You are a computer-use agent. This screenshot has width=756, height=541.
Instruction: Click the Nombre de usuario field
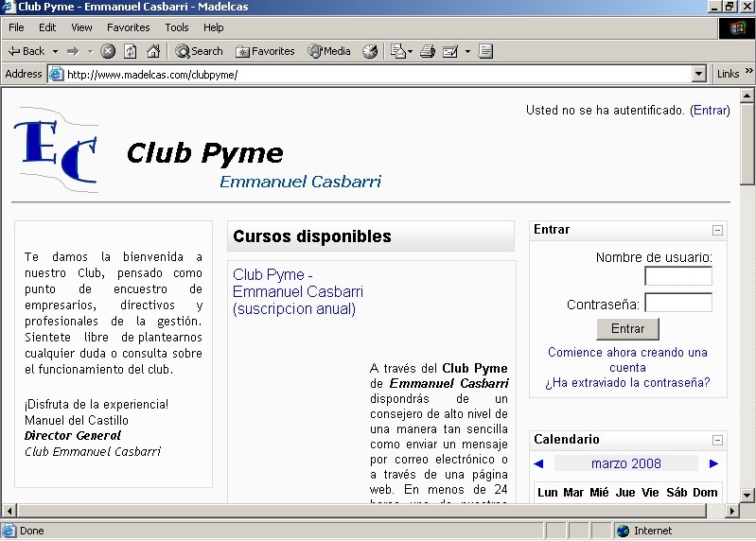tap(677, 276)
